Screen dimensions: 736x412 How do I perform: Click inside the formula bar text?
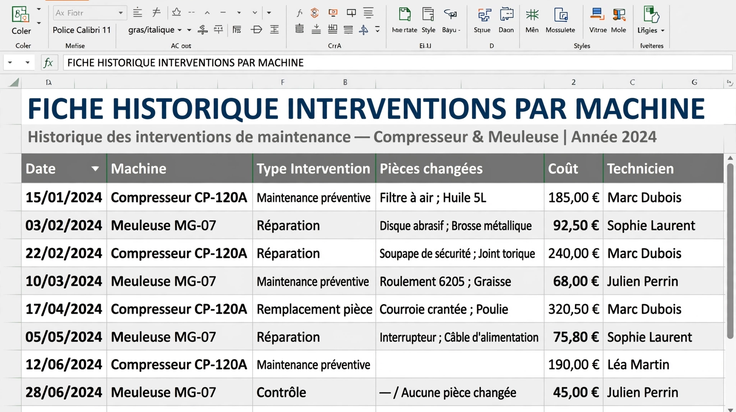tap(185, 63)
